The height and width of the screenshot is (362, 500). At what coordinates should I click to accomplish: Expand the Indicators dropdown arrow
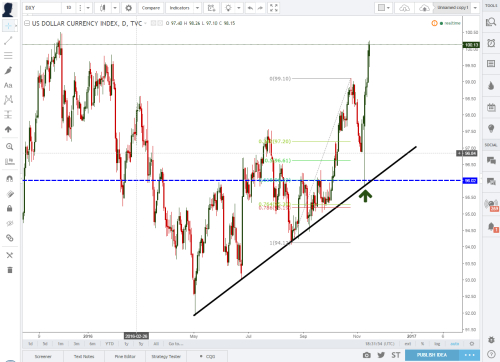(x=197, y=8)
